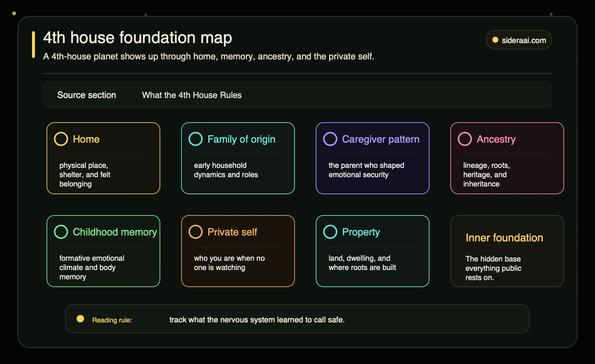
Task: Click 'track what the nervous system learned' sentence
Action: (x=257, y=320)
